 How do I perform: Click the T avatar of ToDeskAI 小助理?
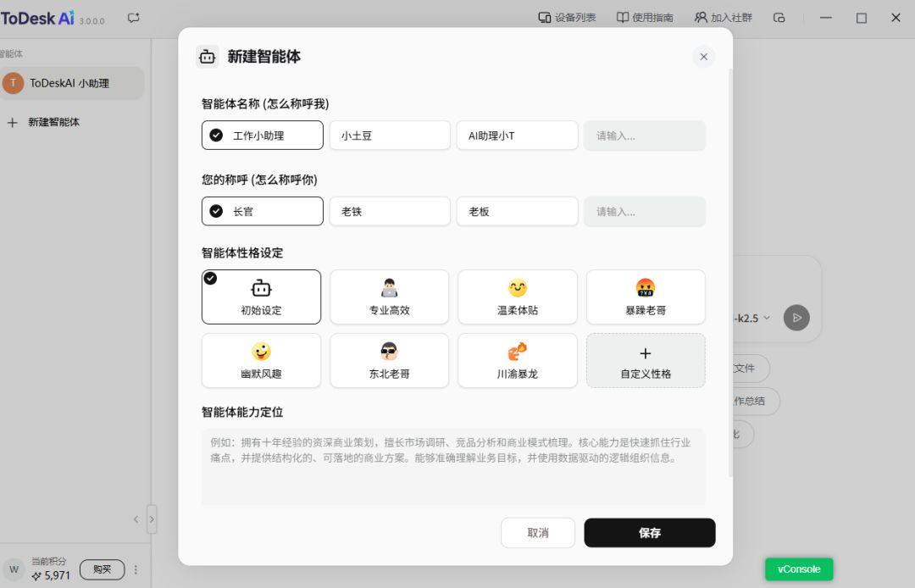[13, 83]
